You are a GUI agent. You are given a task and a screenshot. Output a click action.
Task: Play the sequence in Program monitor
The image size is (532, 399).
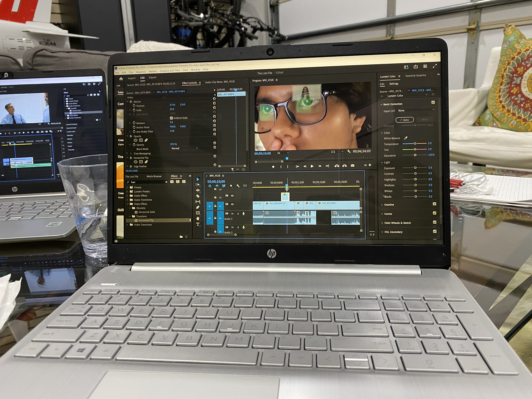[x=312, y=166]
